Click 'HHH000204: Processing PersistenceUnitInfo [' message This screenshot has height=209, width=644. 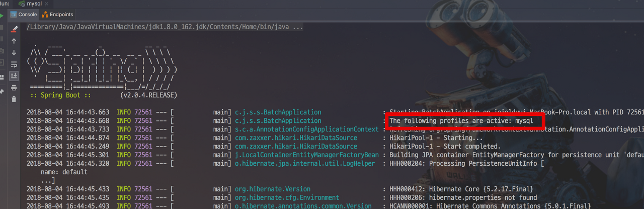[x=466, y=164]
